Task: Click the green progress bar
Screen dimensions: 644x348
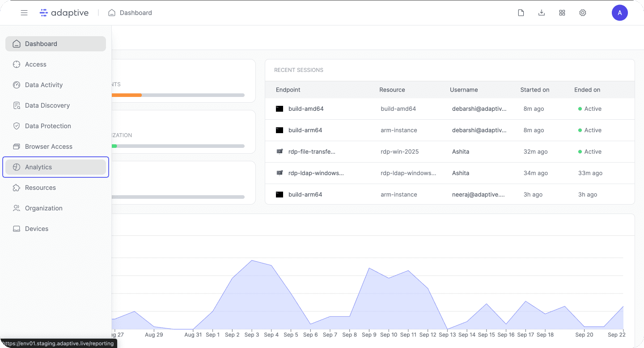Action: 114,146
